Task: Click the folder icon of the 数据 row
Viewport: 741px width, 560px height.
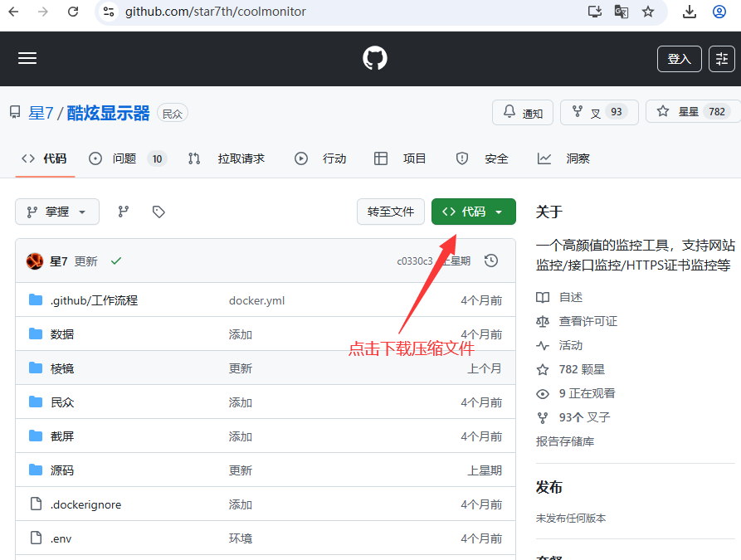Action: pyautogui.click(x=36, y=334)
